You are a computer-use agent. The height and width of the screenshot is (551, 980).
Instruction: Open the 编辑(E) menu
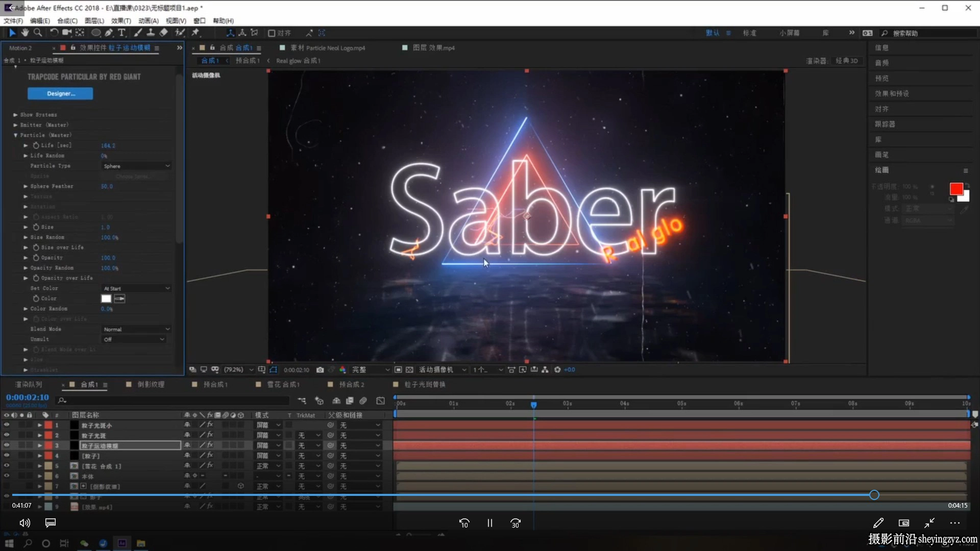[x=40, y=21]
